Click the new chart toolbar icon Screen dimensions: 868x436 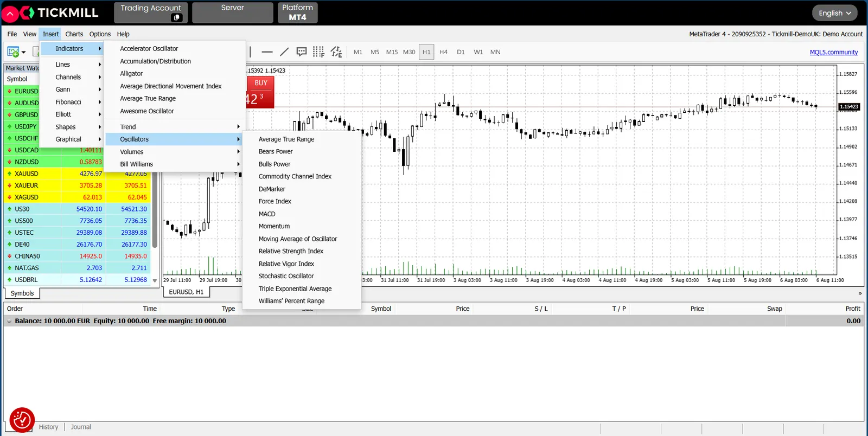point(13,52)
